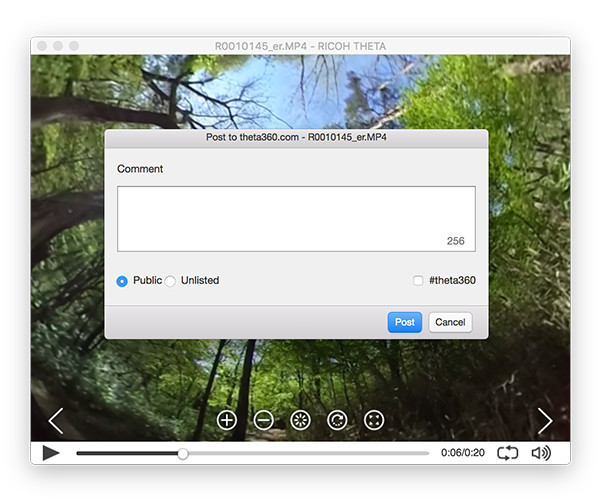Viewport: 600px width, 500px height.
Task: Close the RICOH THETA window
Action: click(43, 46)
